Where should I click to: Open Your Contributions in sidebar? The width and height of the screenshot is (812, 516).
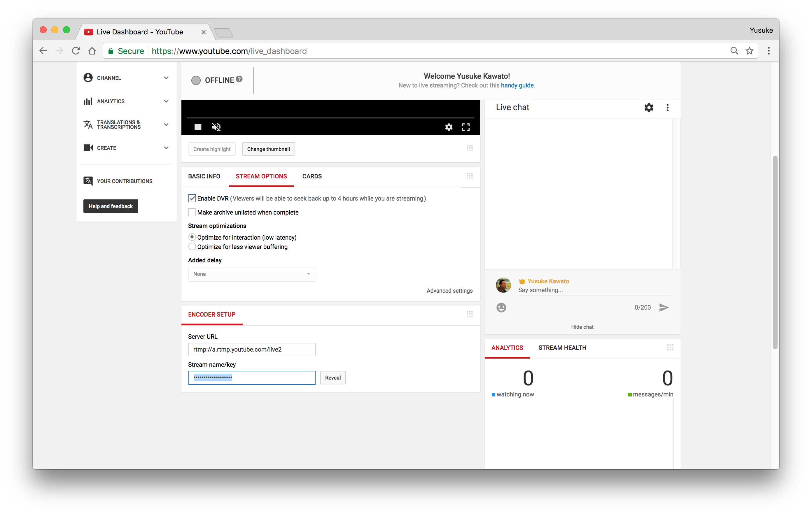125,181
